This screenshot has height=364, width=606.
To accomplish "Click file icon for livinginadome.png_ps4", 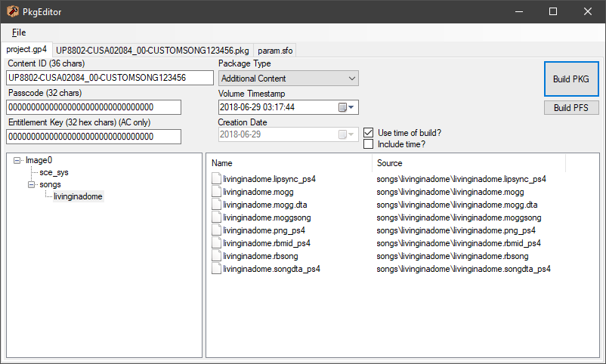I will 216,230.
